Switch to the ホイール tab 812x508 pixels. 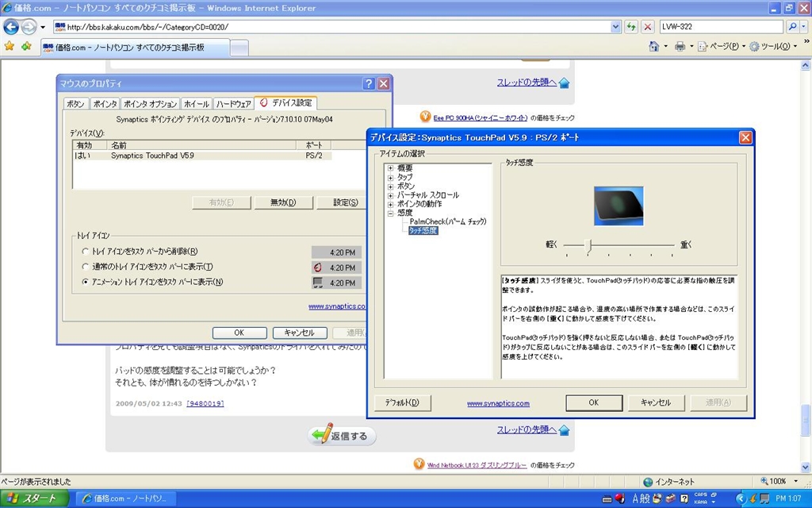(x=197, y=104)
